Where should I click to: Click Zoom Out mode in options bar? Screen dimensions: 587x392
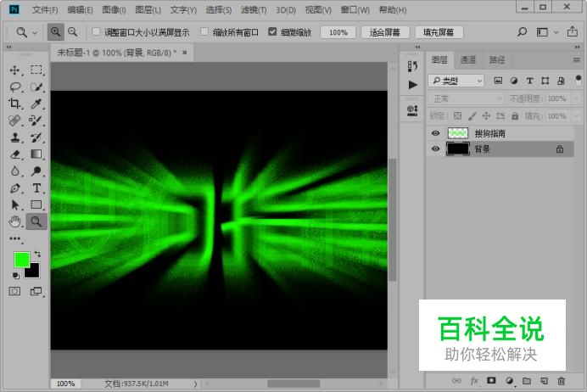[x=73, y=32]
